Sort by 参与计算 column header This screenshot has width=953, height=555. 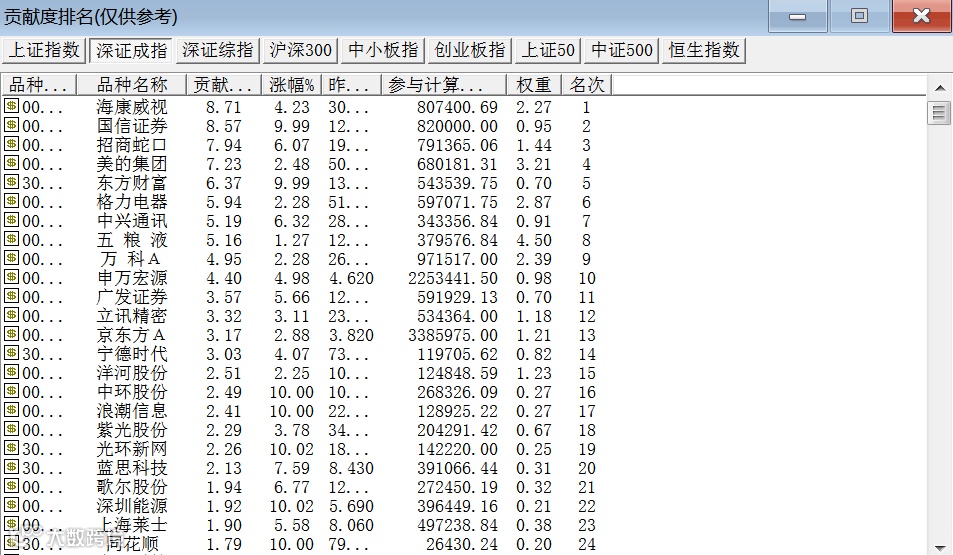[x=444, y=84]
